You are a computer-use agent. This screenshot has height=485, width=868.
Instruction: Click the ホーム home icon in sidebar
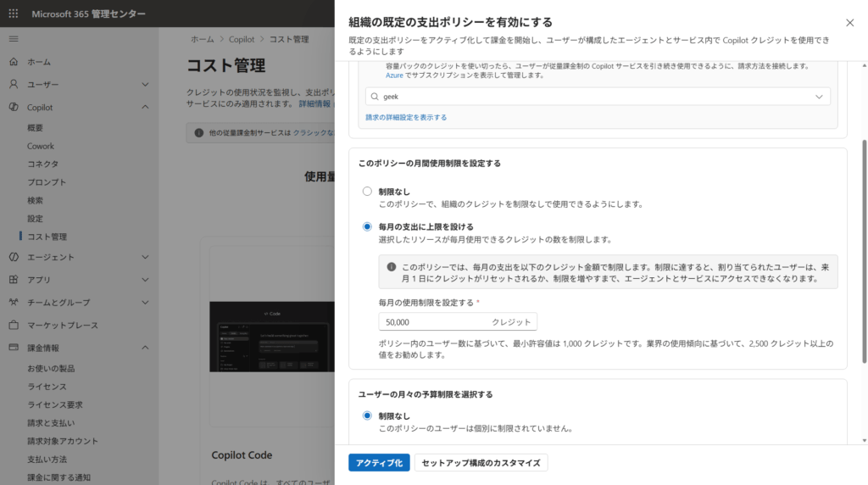(14, 61)
